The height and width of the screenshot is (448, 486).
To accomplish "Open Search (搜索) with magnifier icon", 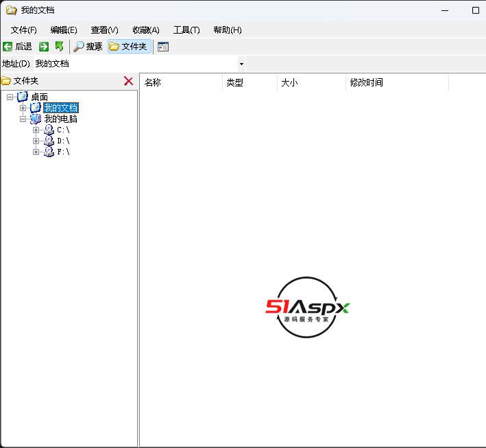I will pos(88,47).
